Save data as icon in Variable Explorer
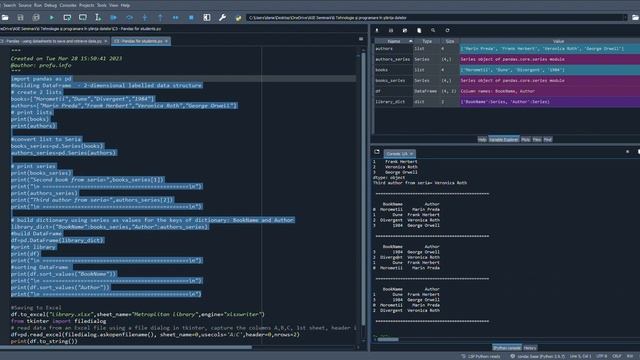The width and height of the screenshot is (640, 360). point(405,30)
